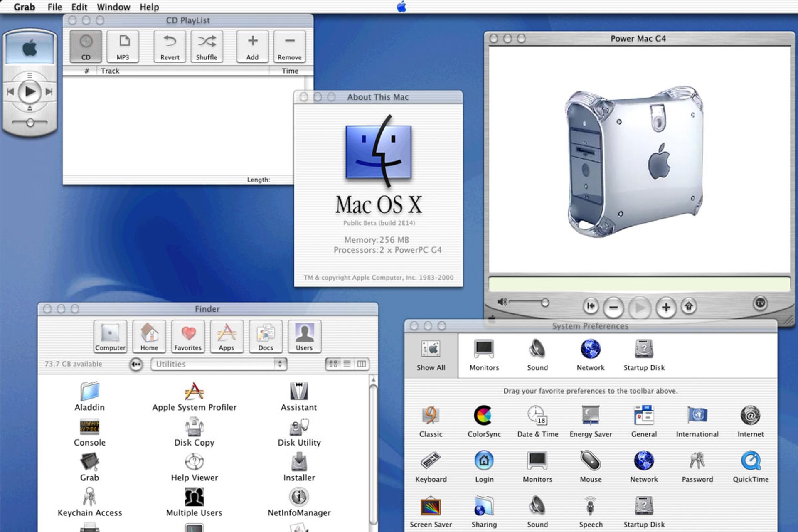
Task: Toggle Shuffle in CD PlayList
Action: coord(207,46)
